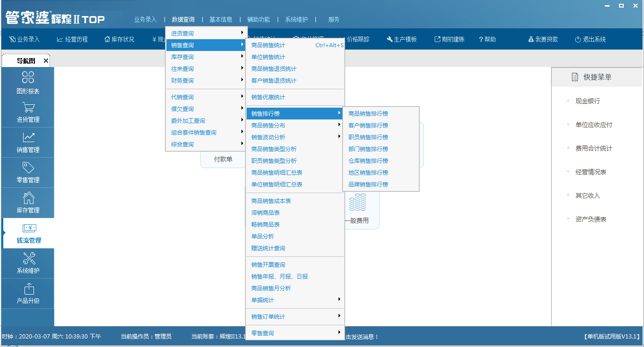Expand the 单据统计 submenu
This screenshot has height=347, width=644.
(x=295, y=300)
